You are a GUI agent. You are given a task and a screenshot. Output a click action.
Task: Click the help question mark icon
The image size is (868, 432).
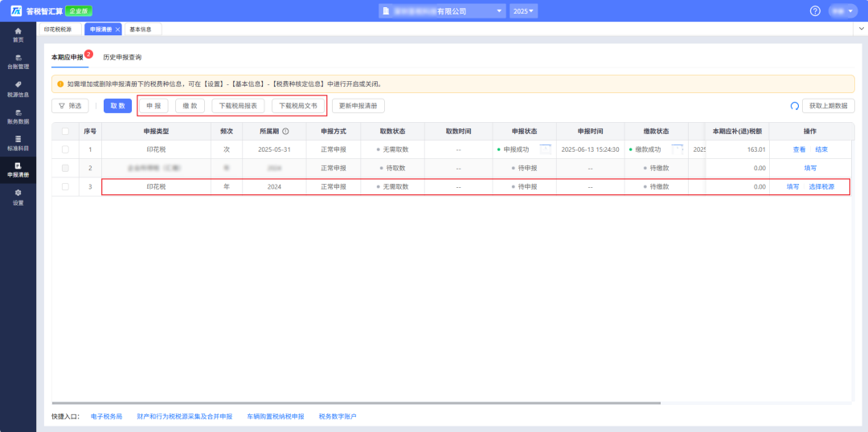pyautogui.click(x=815, y=11)
